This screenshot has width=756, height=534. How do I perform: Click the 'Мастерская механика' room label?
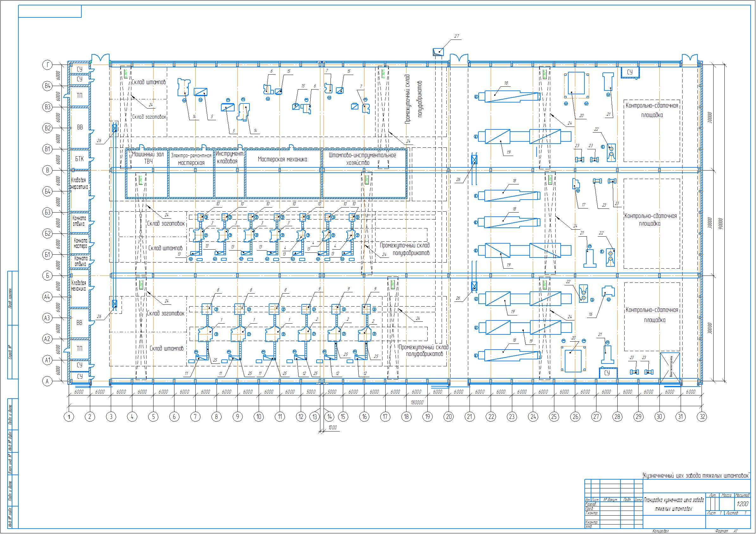pyautogui.click(x=282, y=159)
